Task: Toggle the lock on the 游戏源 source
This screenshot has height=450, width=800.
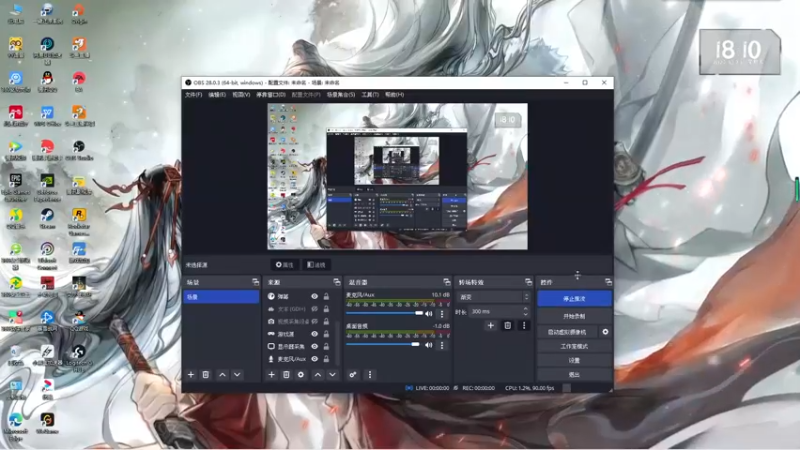Action: (x=327, y=334)
